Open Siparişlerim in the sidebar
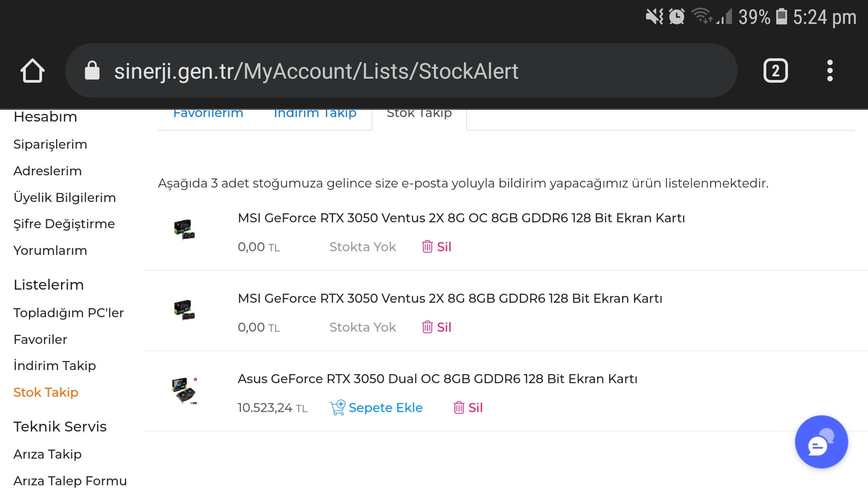The height and width of the screenshot is (488, 868). point(50,144)
